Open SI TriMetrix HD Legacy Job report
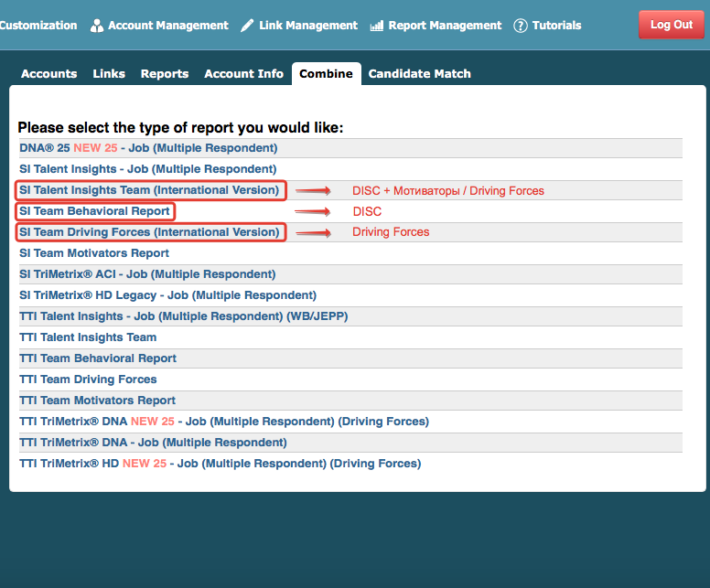 pos(168,295)
